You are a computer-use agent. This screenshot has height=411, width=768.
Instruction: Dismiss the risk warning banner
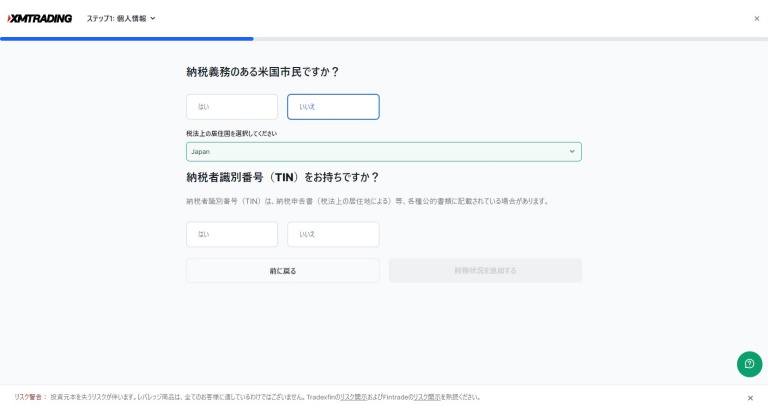[750, 398]
